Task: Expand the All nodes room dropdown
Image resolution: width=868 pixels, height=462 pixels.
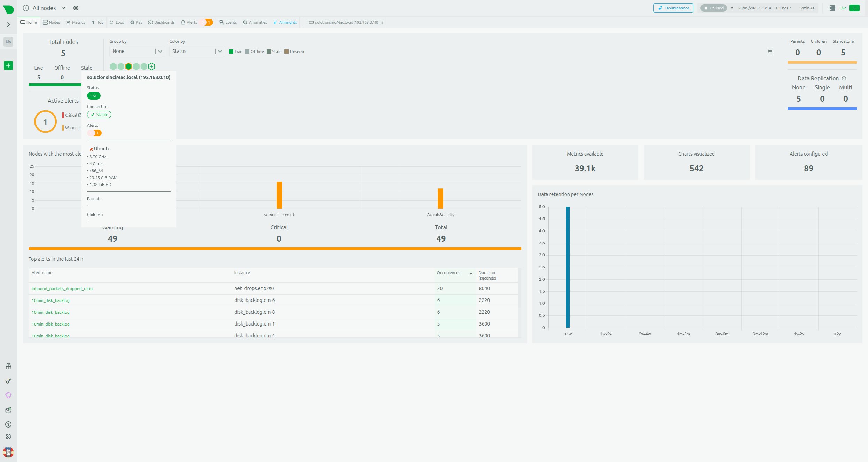Action: click(64, 8)
